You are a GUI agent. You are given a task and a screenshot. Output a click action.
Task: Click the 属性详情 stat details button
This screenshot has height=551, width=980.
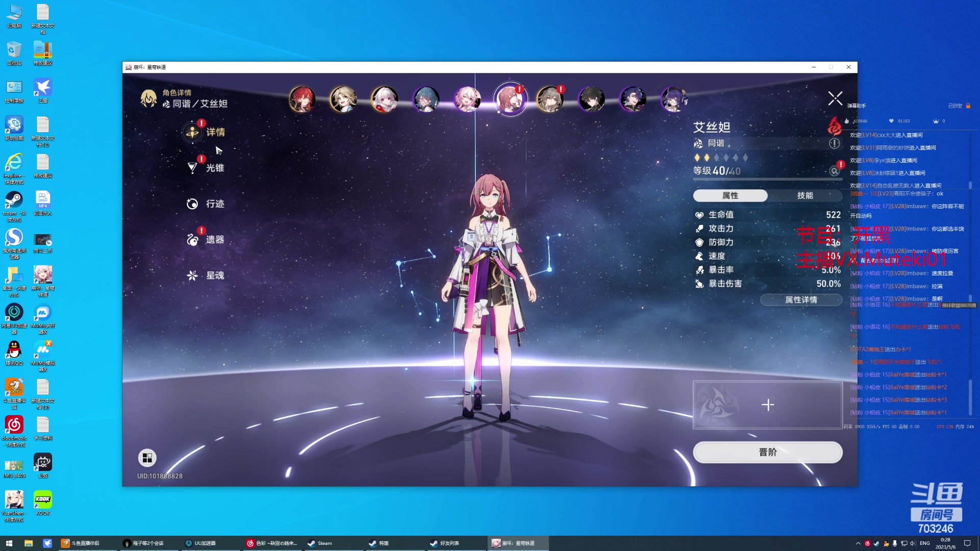(801, 300)
